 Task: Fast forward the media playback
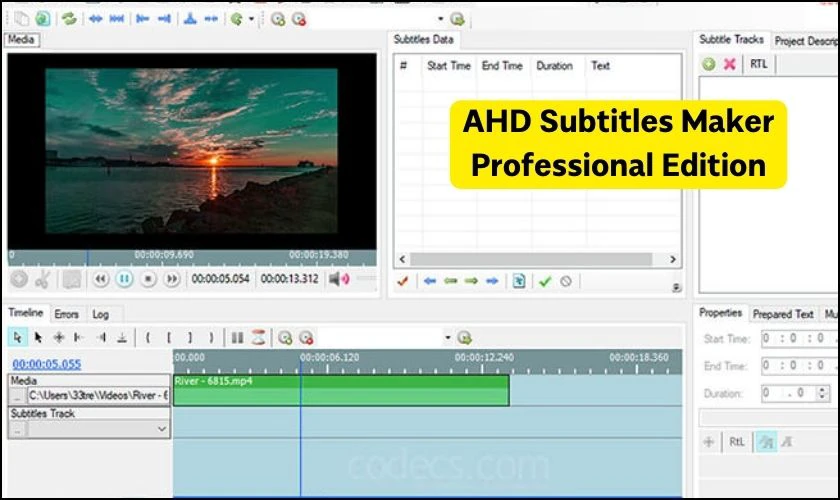[171, 279]
